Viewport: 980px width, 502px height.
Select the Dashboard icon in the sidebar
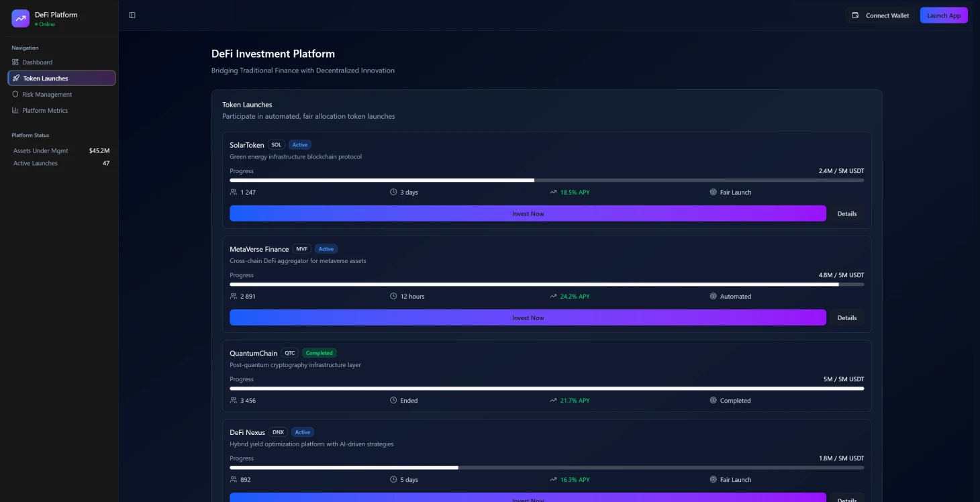pyautogui.click(x=15, y=62)
